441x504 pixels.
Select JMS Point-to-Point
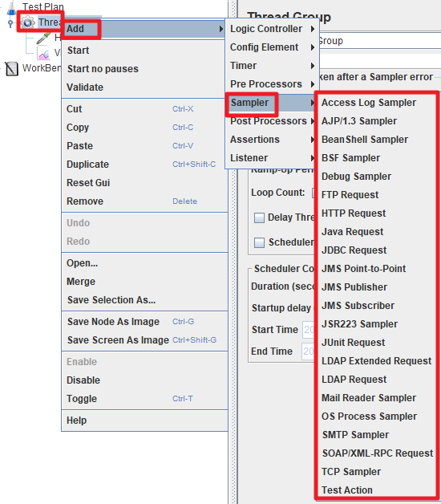377,269
